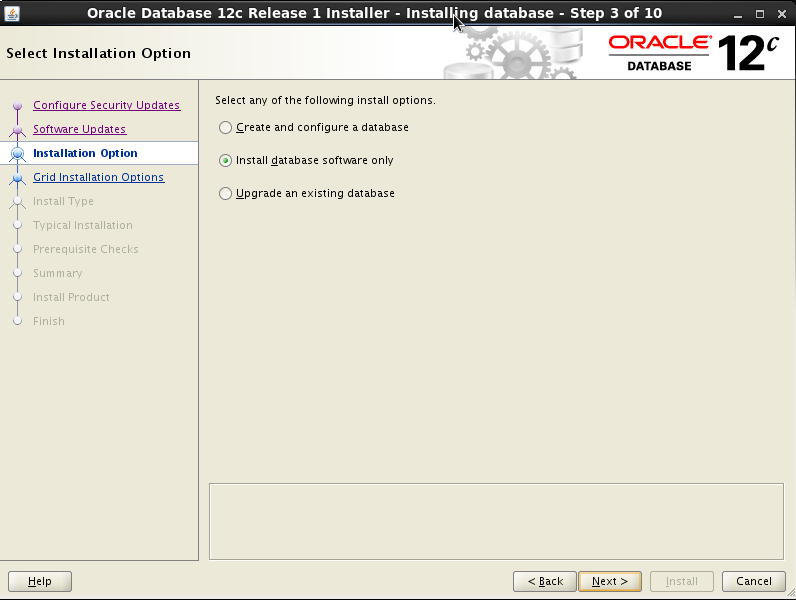Cancel the installation with Cancel button
This screenshot has height=600, width=796.
click(x=754, y=581)
